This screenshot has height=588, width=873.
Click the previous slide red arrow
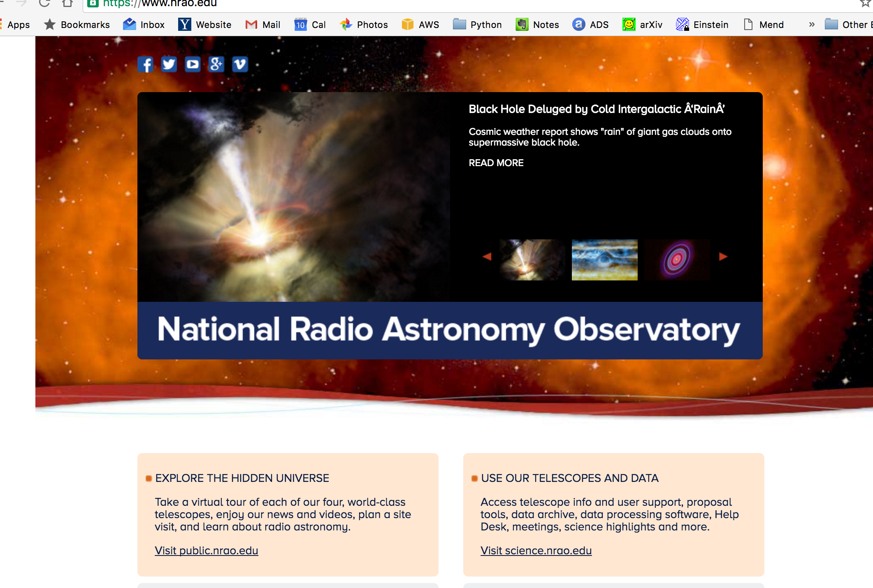point(487,257)
